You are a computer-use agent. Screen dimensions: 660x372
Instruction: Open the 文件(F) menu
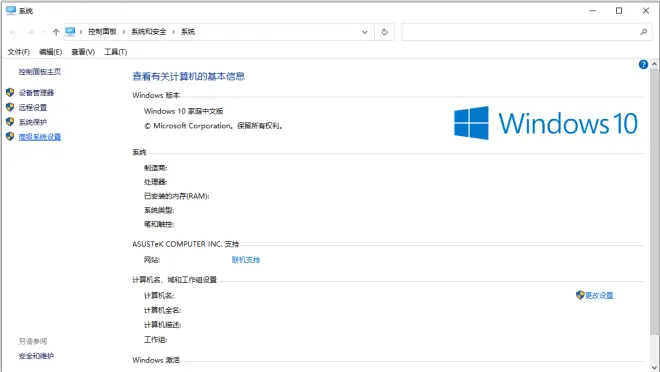click(19, 52)
